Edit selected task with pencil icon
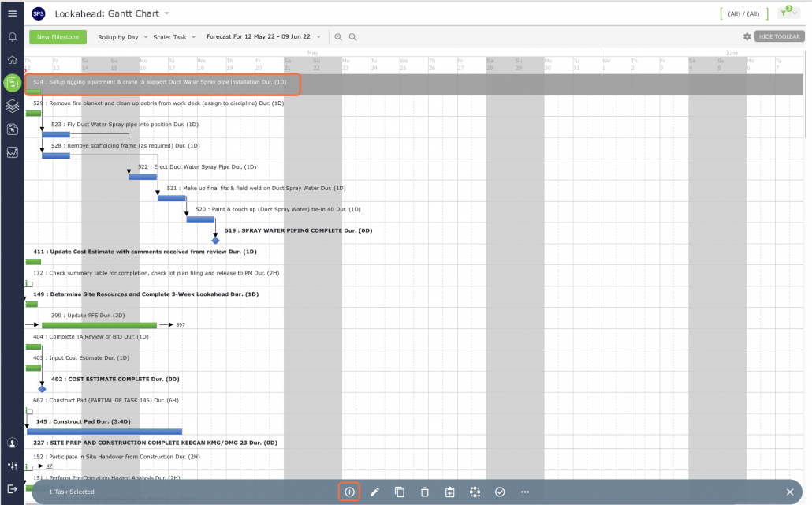The width and height of the screenshot is (812, 505). click(374, 492)
